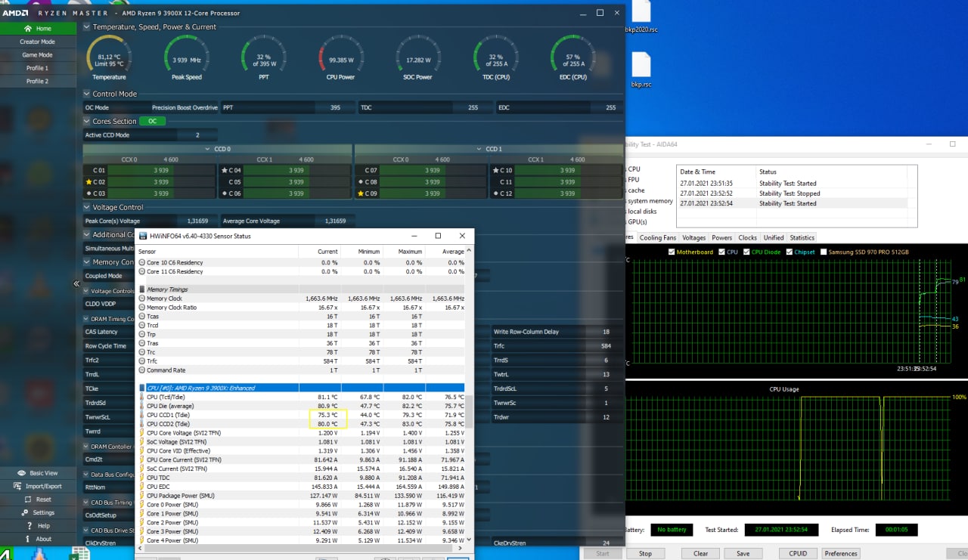The height and width of the screenshot is (560, 968).
Task: Collapse the DRAM Timing Configuration subsection
Action: 87,319
